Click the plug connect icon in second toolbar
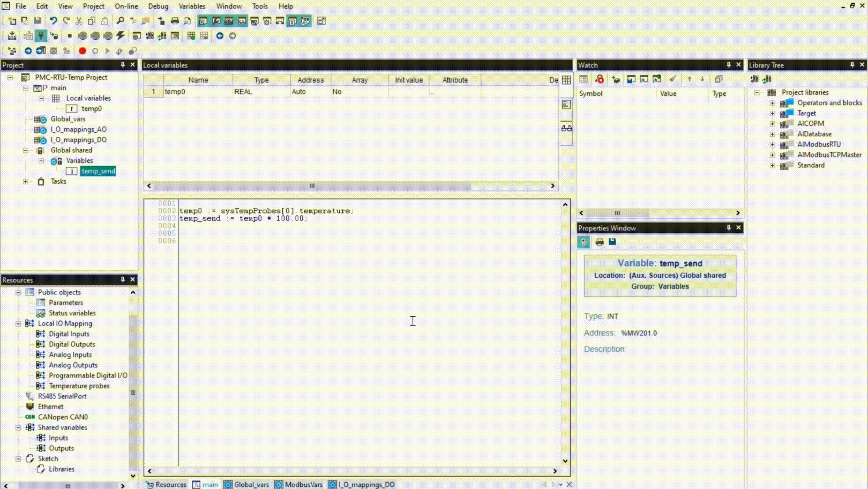This screenshot has height=489, width=868. 41,36
